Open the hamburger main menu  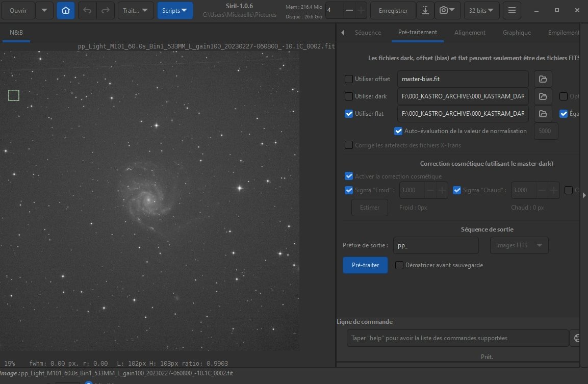(512, 11)
